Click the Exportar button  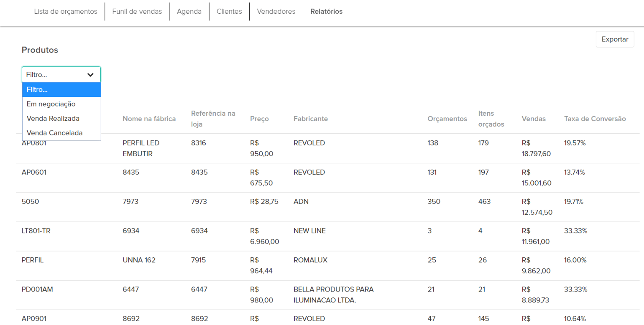[x=615, y=39]
